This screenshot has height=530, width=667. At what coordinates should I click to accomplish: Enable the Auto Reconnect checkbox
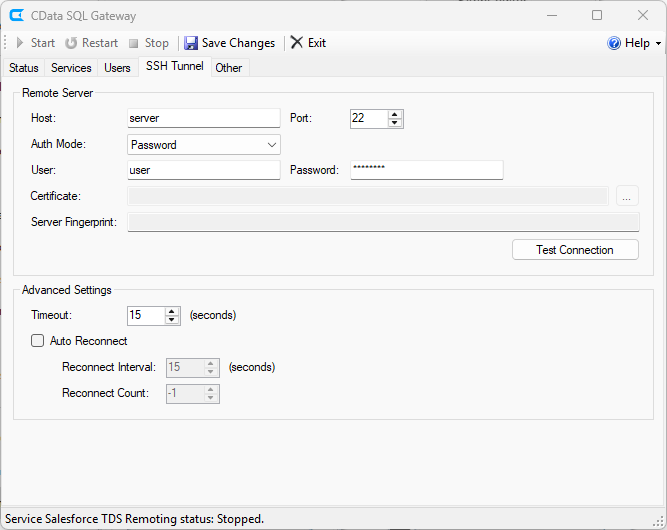coord(38,341)
